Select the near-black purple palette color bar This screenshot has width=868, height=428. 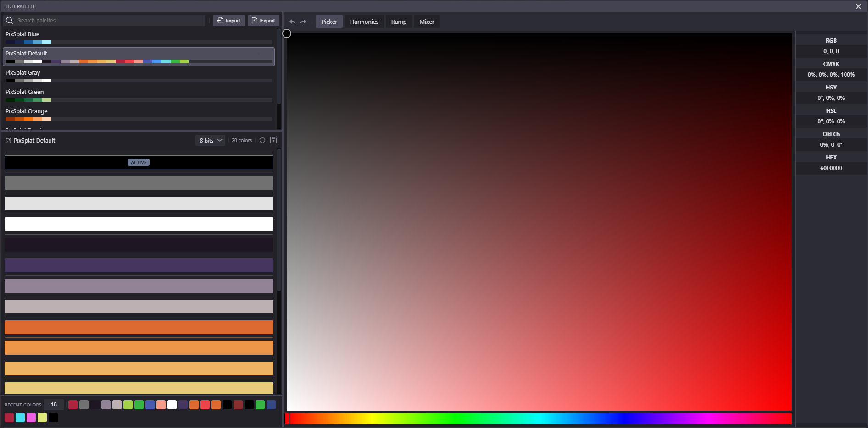click(x=139, y=245)
